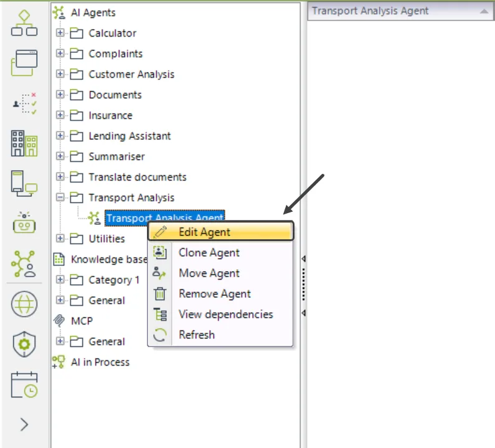Click the AI Agents root node icon

pyautogui.click(x=59, y=12)
